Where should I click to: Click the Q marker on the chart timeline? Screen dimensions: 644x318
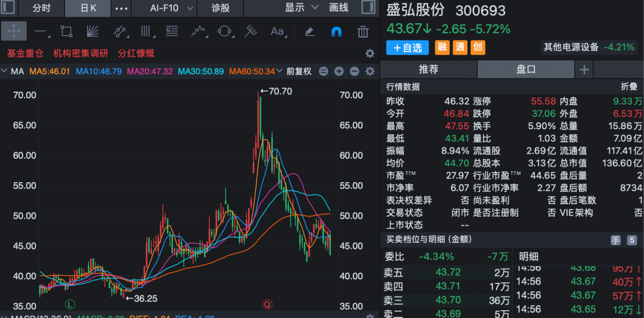267,304
